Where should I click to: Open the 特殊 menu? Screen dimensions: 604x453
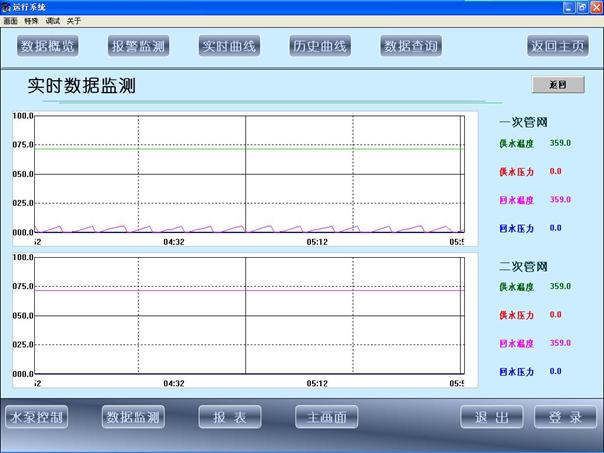click(x=31, y=20)
